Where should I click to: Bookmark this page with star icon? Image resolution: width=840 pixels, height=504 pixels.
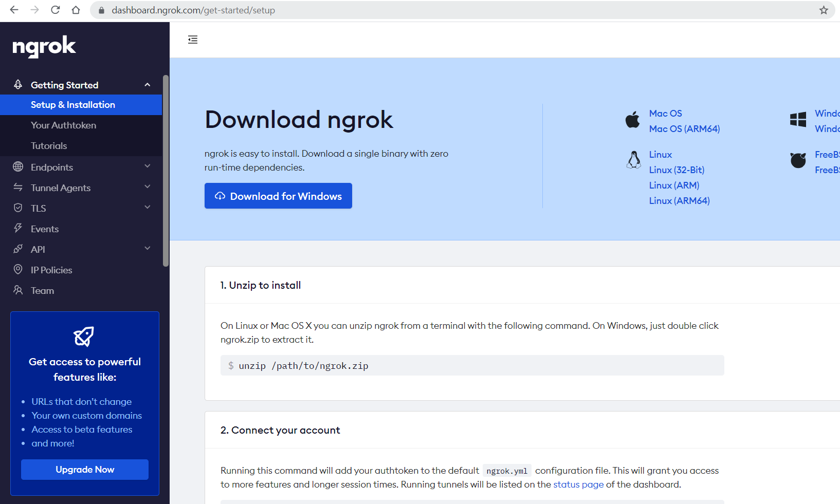tap(824, 10)
